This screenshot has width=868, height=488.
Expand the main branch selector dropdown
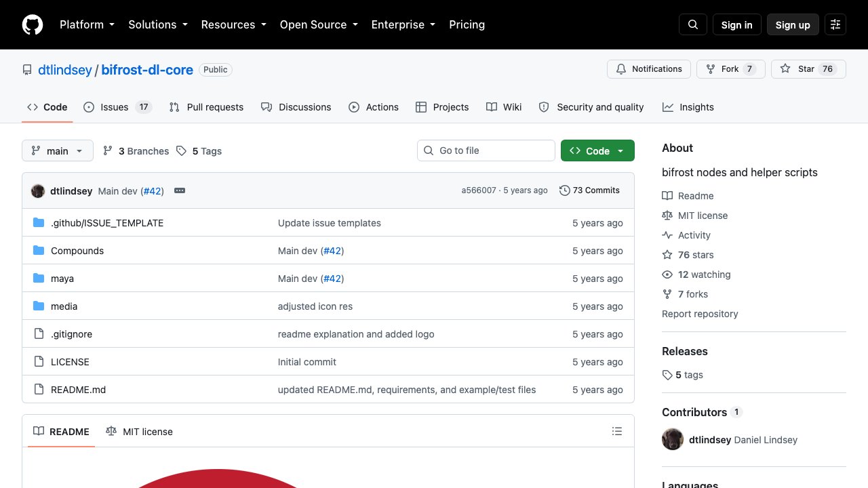click(x=58, y=151)
